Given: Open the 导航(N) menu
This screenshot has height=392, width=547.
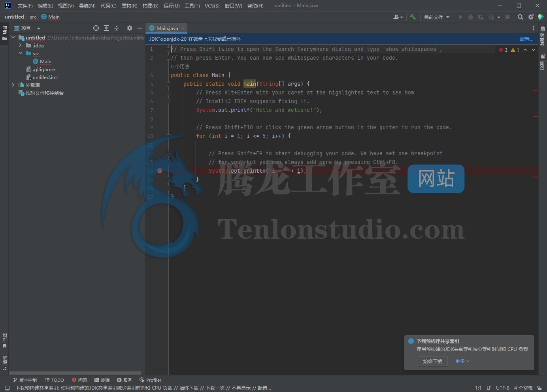Looking at the screenshot, I should pos(87,6).
